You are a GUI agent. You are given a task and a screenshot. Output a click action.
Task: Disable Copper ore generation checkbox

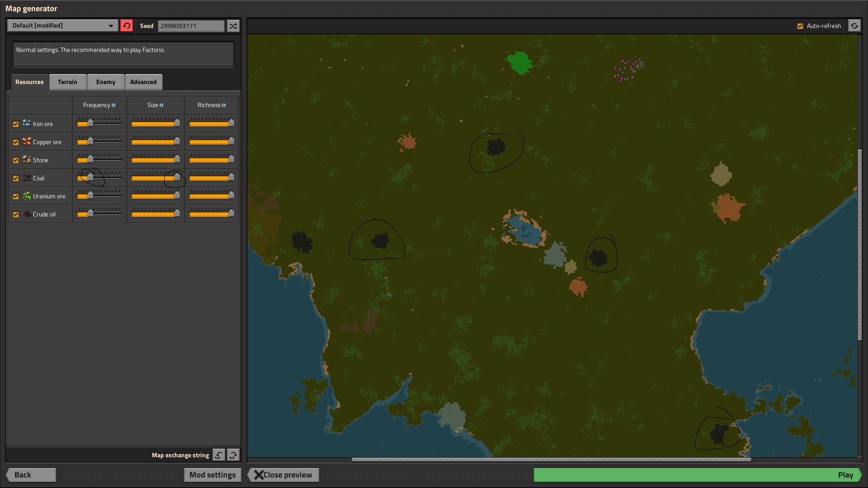16,142
